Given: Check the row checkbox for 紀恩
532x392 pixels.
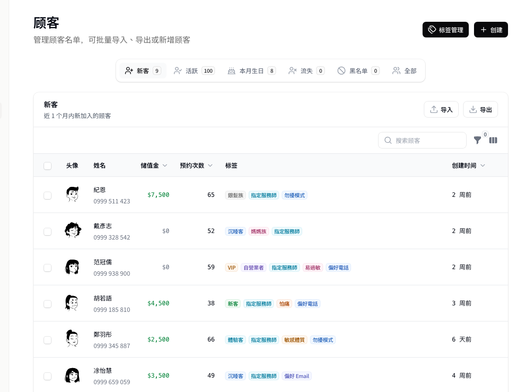Looking at the screenshot, I should click(48, 195).
